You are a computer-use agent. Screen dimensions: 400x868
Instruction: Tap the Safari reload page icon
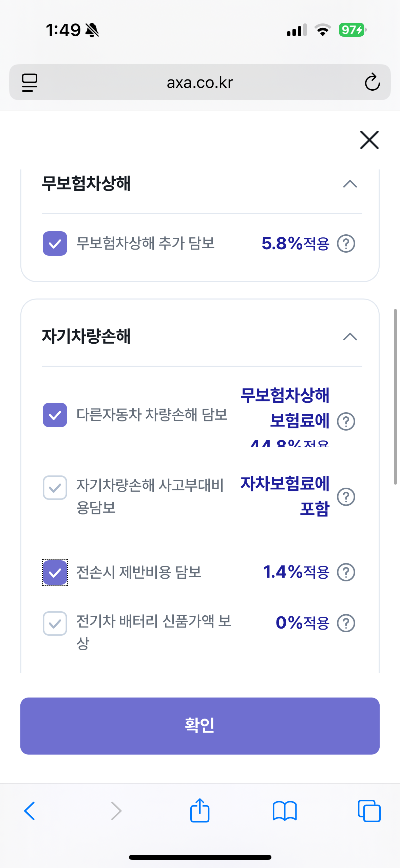tap(372, 82)
